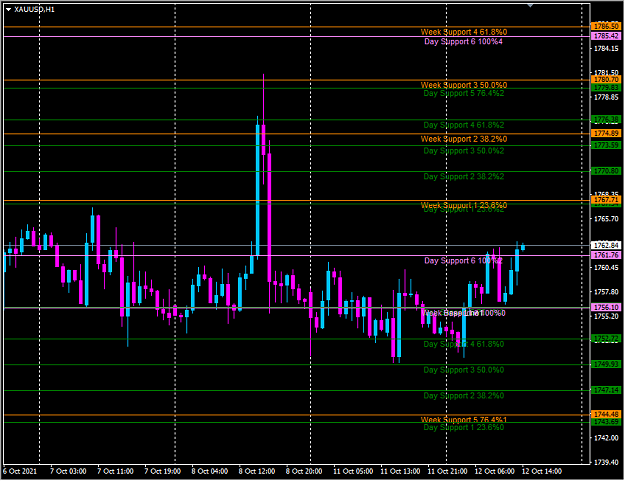The width and height of the screenshot is (625, 481).
Task: Select the green 1779.83 price label
Action: click(x=606, y=88)
